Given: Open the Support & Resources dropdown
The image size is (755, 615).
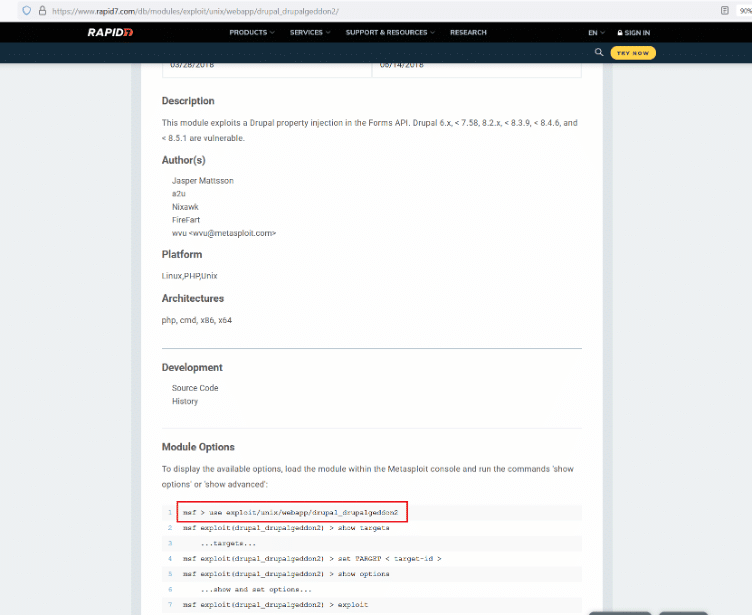Looking at the screenshot, I should [389, 32].
